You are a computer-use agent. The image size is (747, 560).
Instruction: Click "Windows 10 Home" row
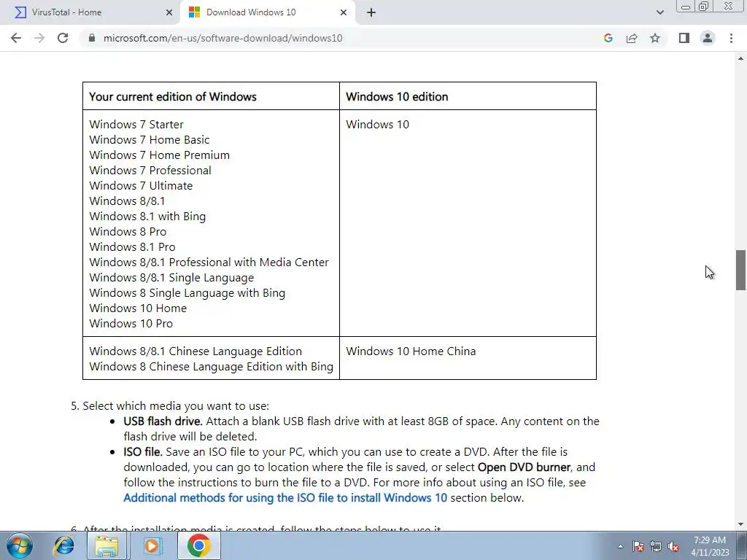click(138, 308)
